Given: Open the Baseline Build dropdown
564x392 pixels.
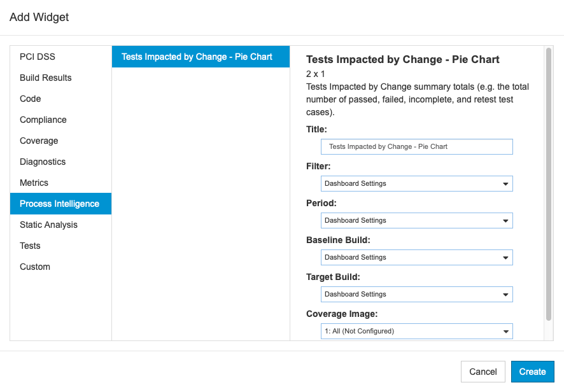Looking at the screenshot, I should 416,258.
